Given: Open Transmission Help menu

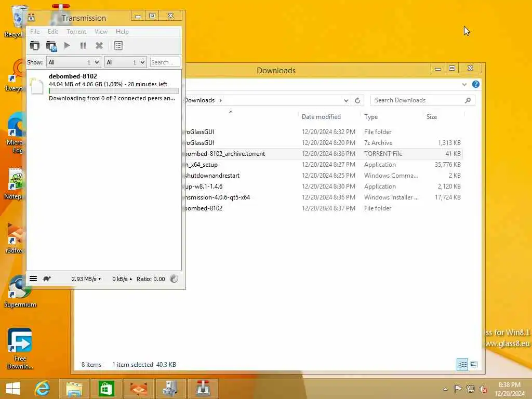Looking at the screenshot, I should [x=122, y=32].
